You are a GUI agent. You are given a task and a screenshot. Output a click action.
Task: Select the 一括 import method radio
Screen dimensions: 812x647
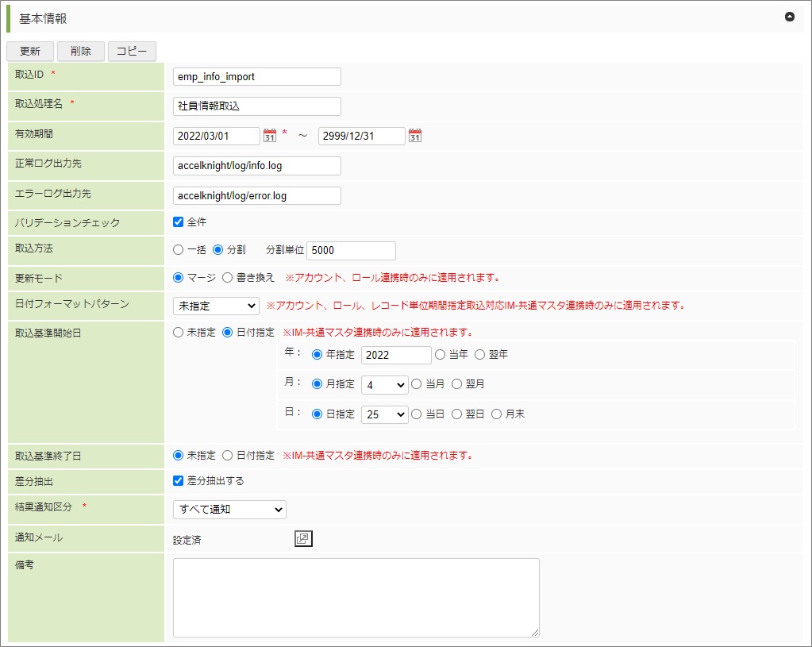click(179, 250)
